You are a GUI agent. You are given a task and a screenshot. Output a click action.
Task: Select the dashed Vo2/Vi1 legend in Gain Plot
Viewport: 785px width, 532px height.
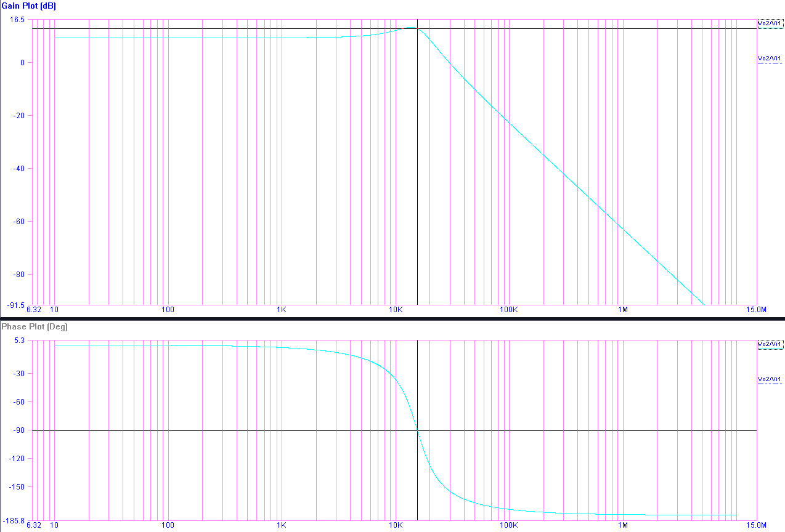pyautogui.click(x=770, y=59)
